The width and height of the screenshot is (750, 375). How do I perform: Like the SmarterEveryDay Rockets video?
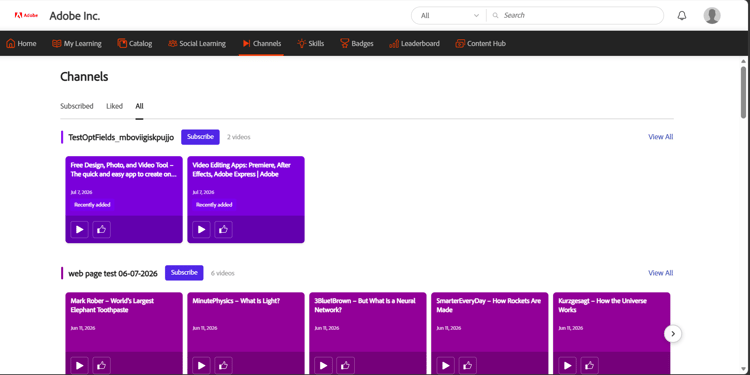tap(467, 365)
